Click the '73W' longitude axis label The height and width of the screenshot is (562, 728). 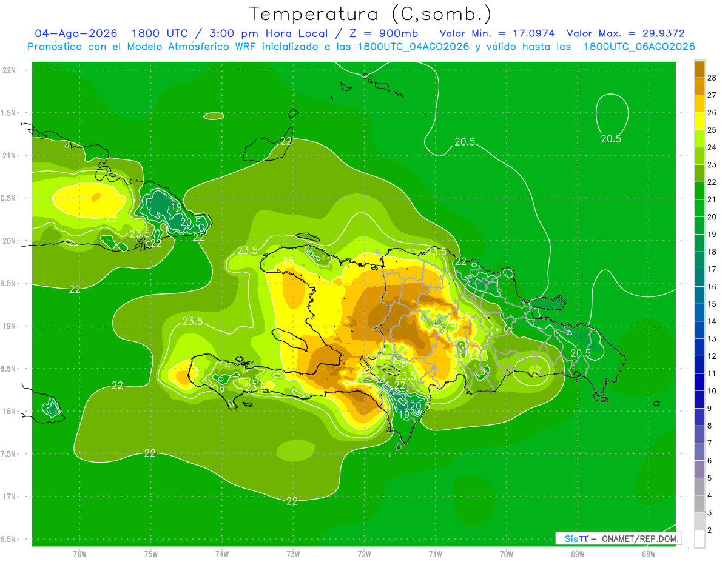(293, 554)
